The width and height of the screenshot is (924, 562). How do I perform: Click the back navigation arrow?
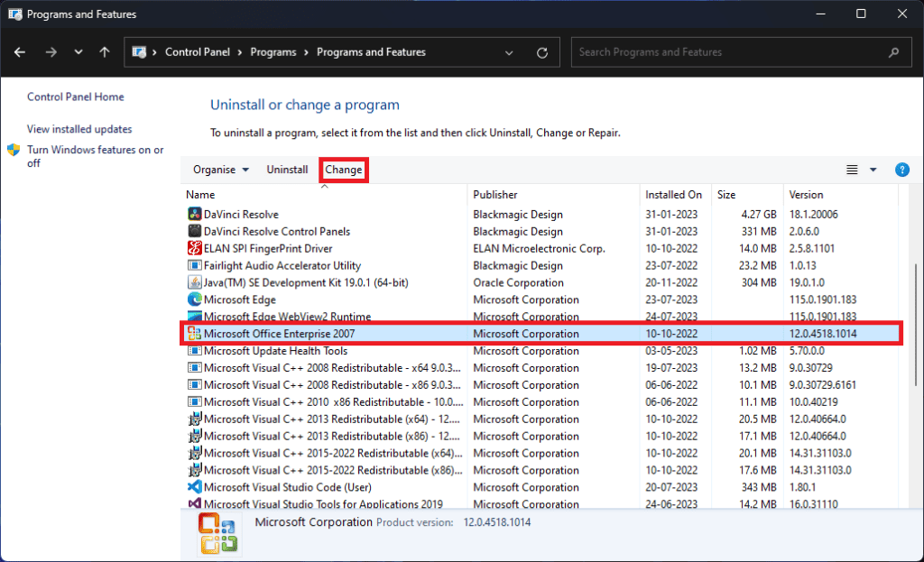click(20, 51)
